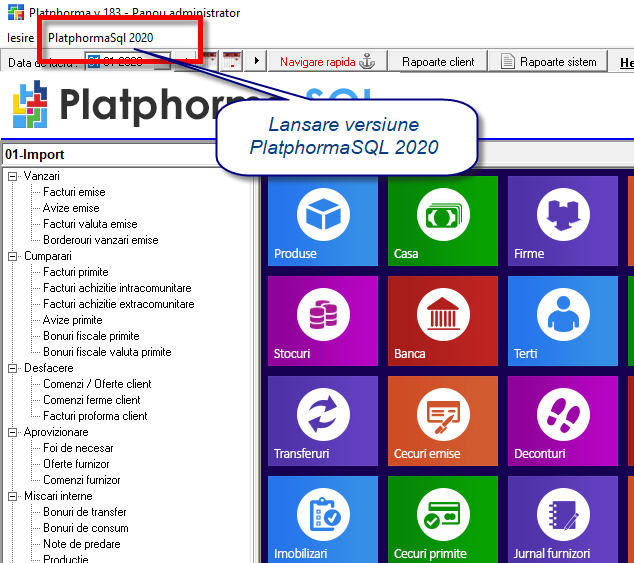Open Rapoarte sistem
The image size is (634, 563).
coord(548,61)
